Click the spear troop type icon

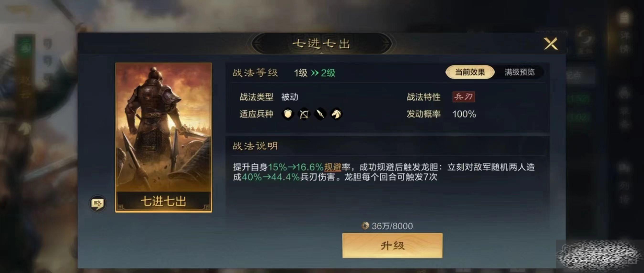coord(320,114)
